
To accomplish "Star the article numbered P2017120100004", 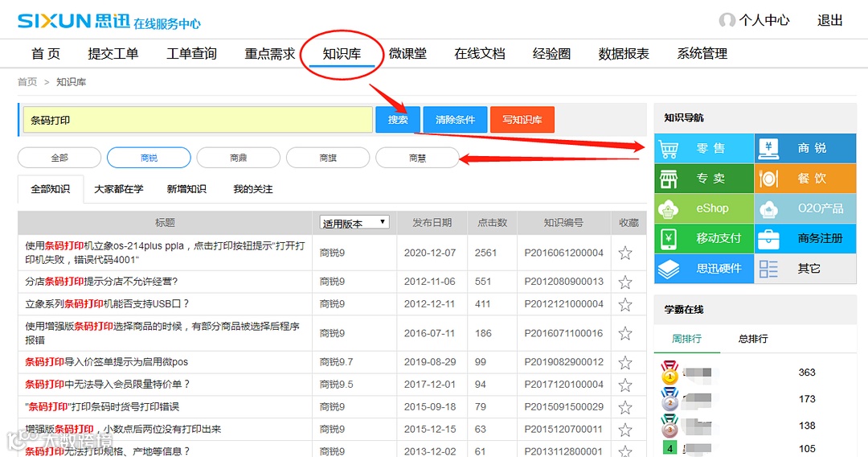I will click(x=625, y=385).
